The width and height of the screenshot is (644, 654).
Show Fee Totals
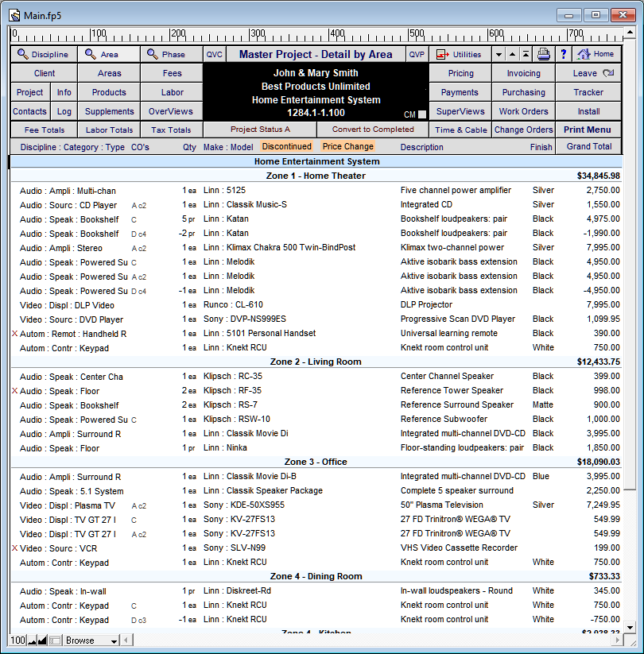coord(45,130)
